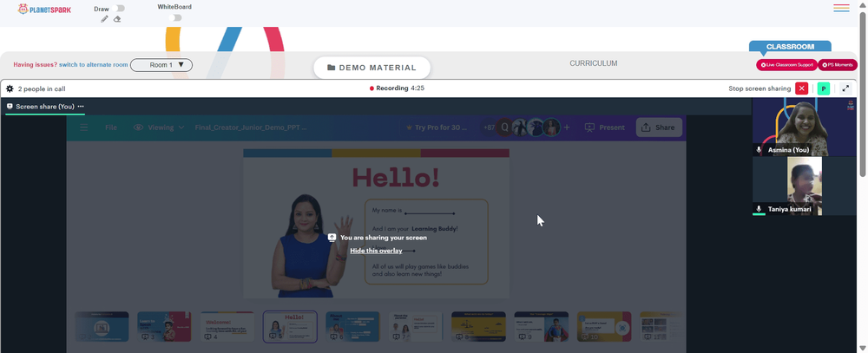This screenshot has width=868, height=353.
Task: Open slide thumbnail 4 Welcome
Action: pos(227,326)
